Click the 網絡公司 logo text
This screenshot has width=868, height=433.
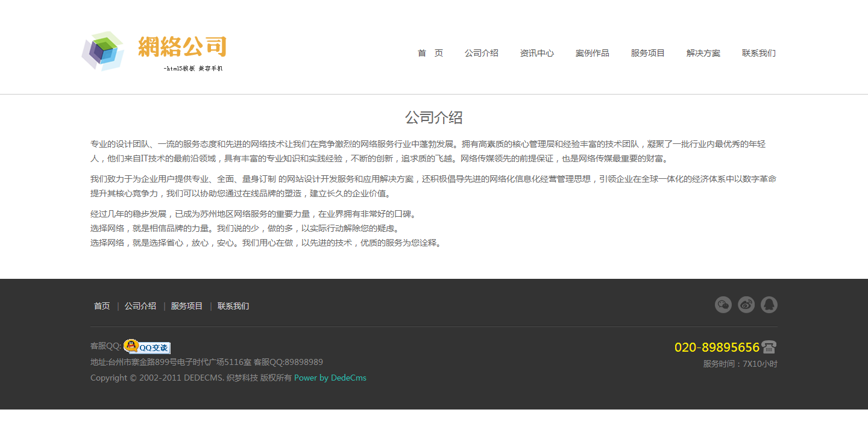pyautogui.click(x=182, y=47)
